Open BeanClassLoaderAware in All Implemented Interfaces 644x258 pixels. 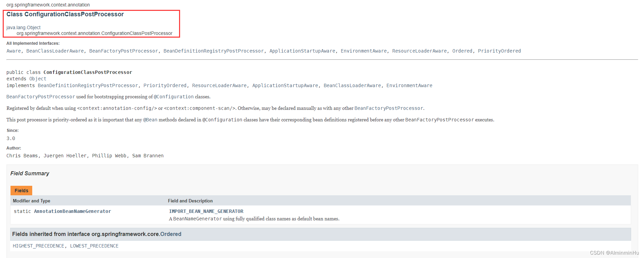click(x=55, y=51)
